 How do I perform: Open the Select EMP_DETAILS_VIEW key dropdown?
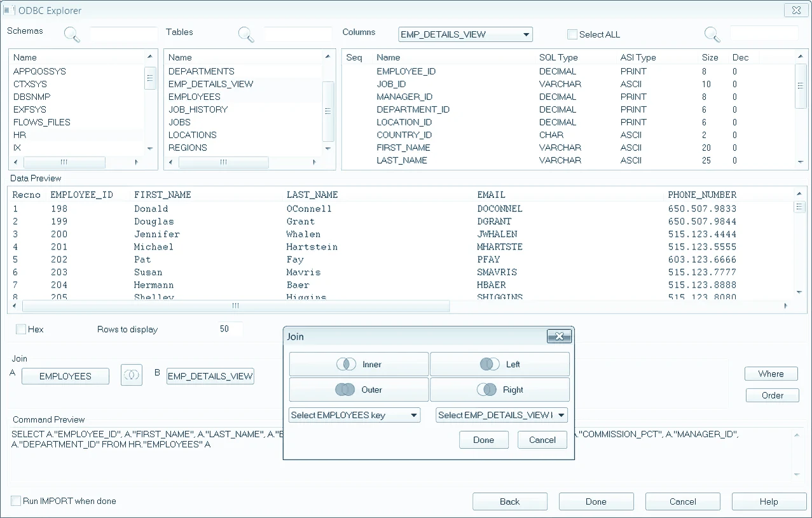tap(501, 415)
